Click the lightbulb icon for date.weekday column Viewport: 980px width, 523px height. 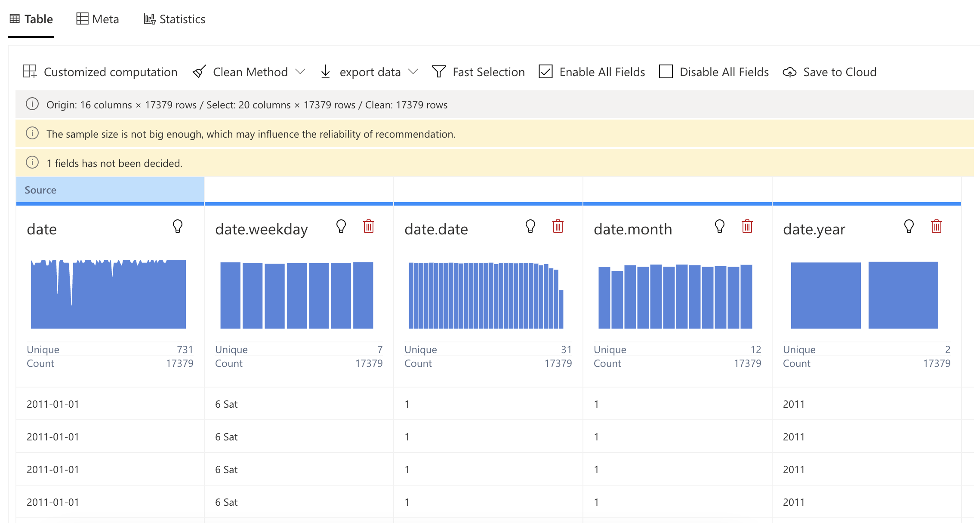point(341,226)
